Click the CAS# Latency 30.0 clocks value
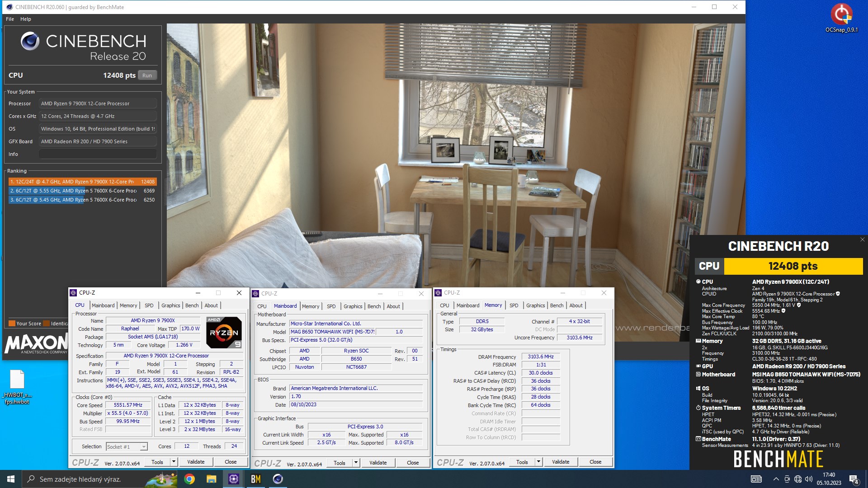This screenshot has width=868, height=488. [541, 373]
